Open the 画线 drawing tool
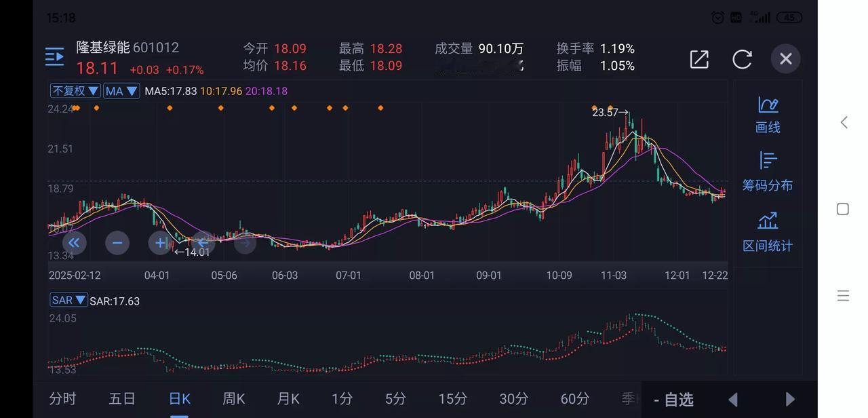Image resolution: width=868 pixels, height=418 pixels. coord(768,114)
